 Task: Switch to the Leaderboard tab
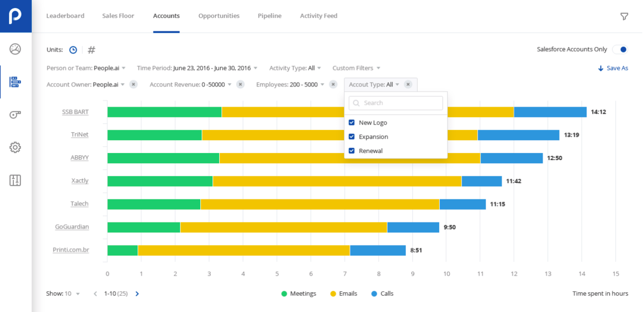65,16
